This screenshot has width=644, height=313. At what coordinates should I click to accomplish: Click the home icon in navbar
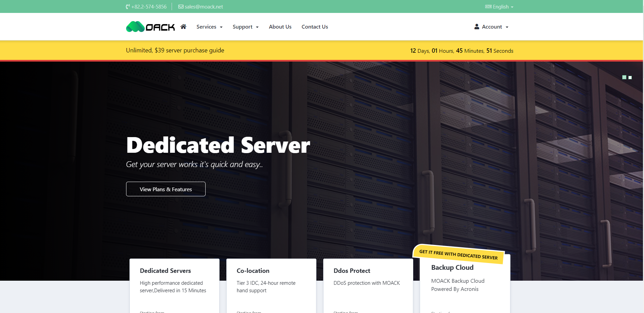coord(183,27)
